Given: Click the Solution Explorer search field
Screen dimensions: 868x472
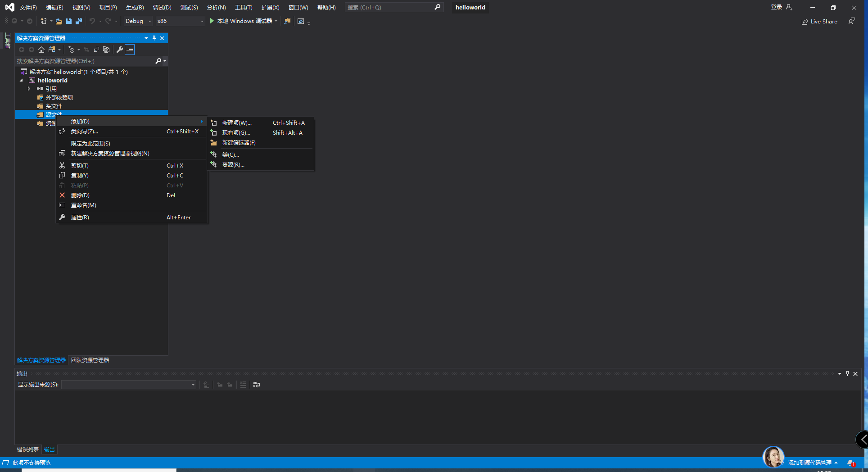Looking at the screenshot, I should pyautogui.click(x=86, y=61).
